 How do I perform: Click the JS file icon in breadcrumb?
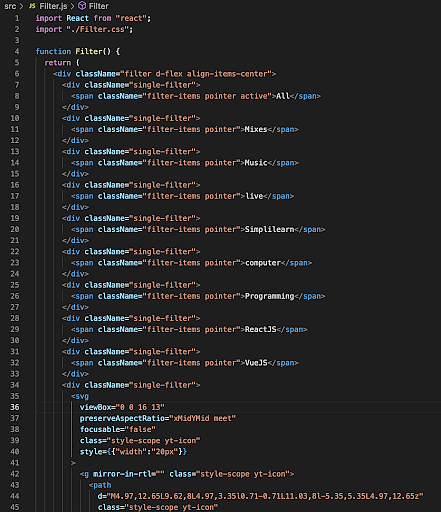[x=32, y=6]
